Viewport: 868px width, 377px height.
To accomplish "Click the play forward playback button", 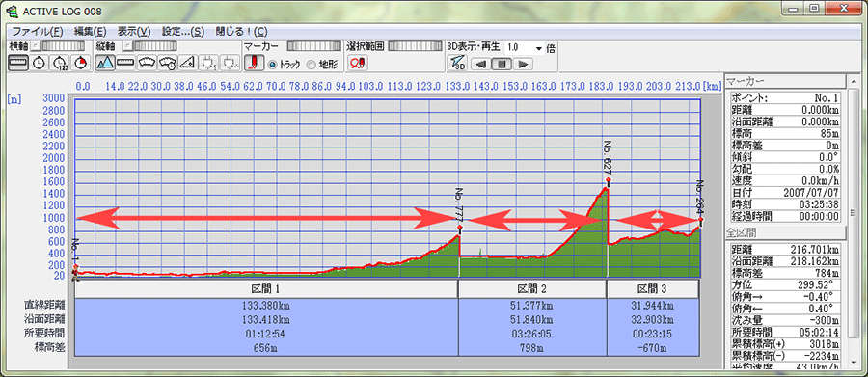I will (x=522, y=65).
